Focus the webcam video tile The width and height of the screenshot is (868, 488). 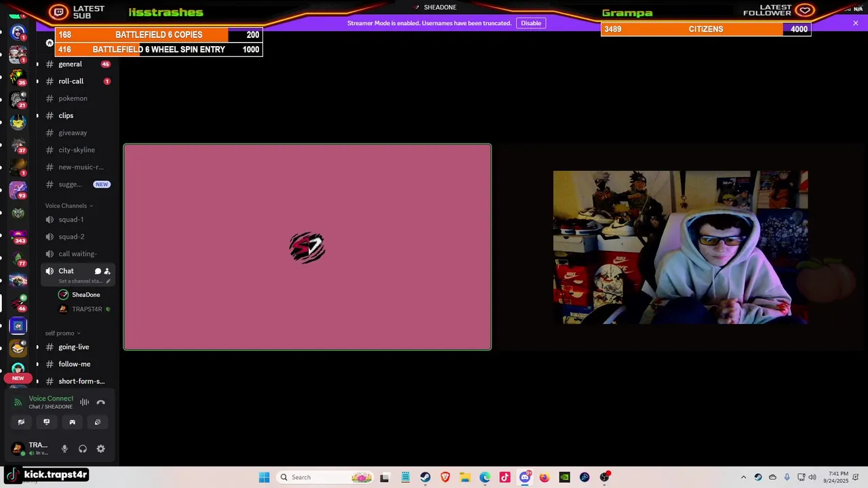tap(680, 247)
